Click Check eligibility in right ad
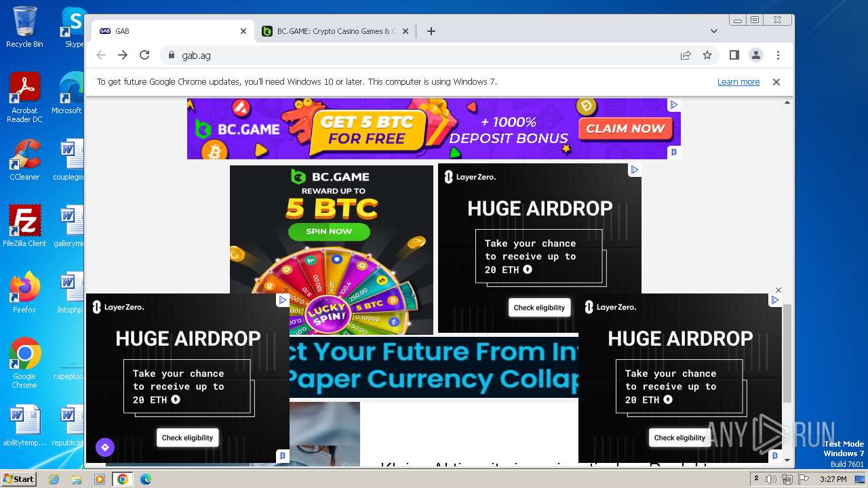 tap(679, 438)
